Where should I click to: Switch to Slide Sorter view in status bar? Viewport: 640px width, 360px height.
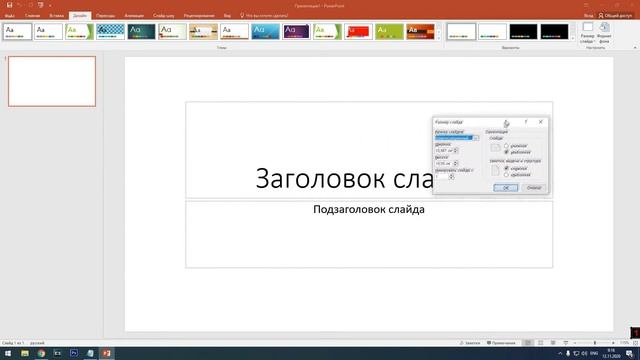pyautogui.click(x=540, y=343)
